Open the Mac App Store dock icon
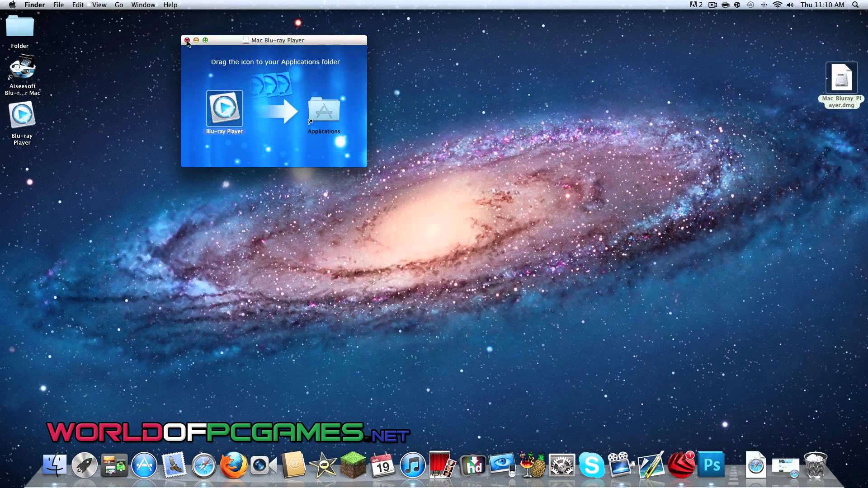The image size is (868, 488). click(144, 465)
